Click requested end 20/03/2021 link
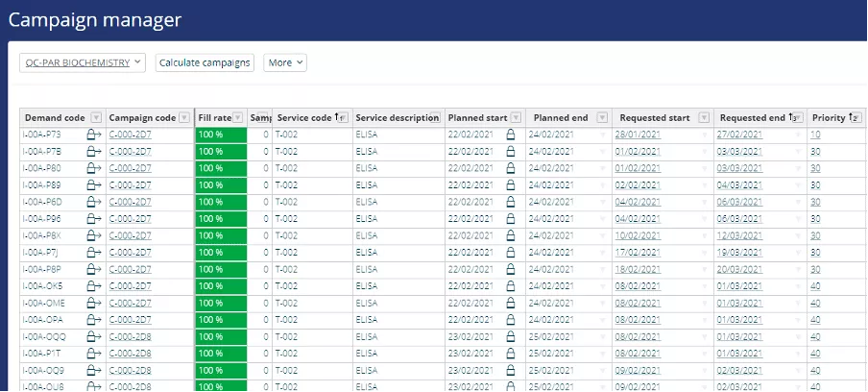Screen dimensions: 868x392 (739, 270)
